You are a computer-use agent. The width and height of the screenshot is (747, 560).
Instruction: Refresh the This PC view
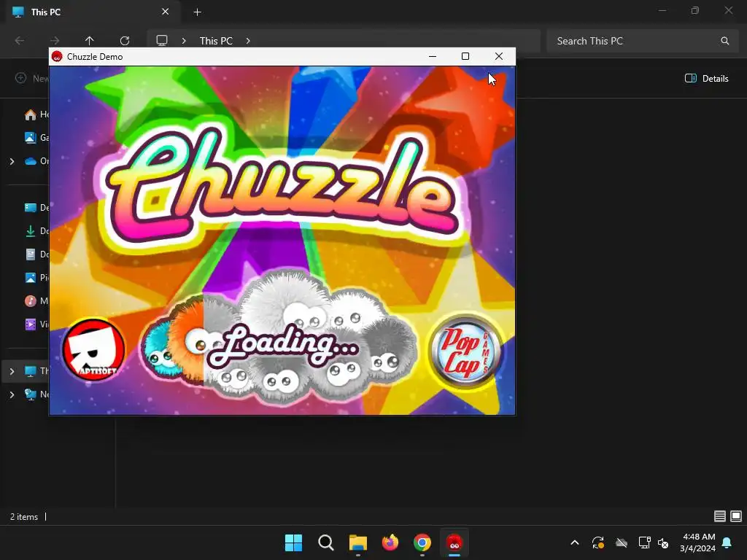(x=125, y=41)
